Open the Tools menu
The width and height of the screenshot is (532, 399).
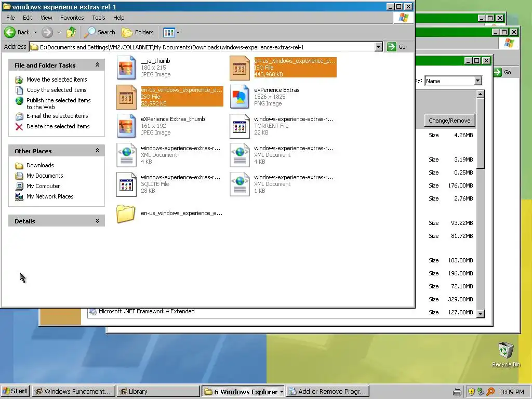click(99, 18)
